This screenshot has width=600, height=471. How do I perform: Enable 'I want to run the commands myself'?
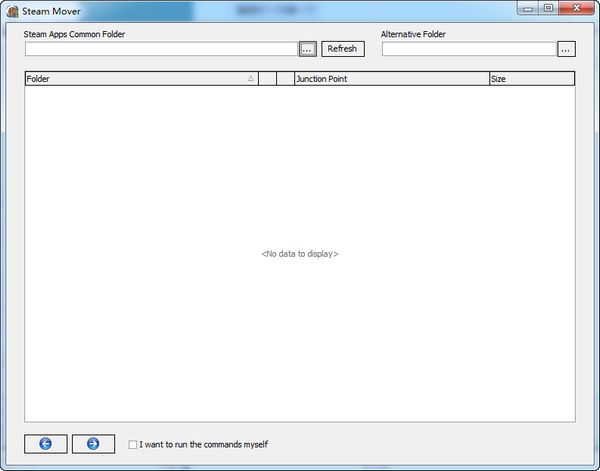point(133,445)
